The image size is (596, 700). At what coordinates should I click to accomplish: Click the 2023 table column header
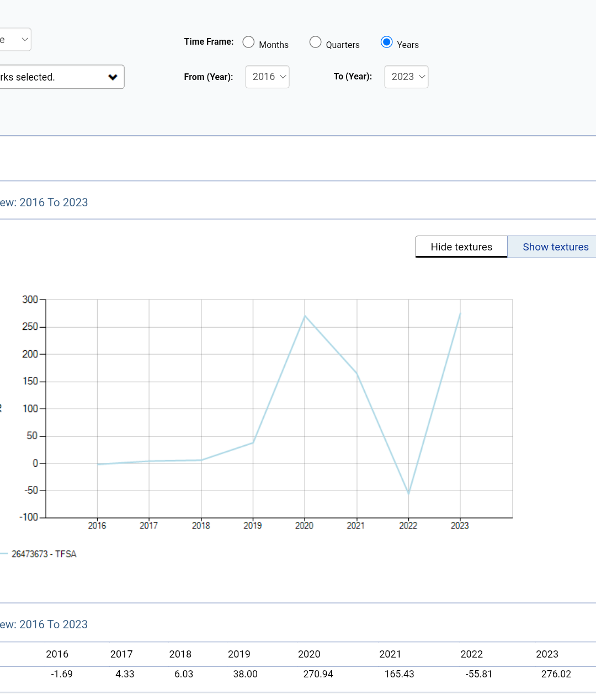point(547,654)
